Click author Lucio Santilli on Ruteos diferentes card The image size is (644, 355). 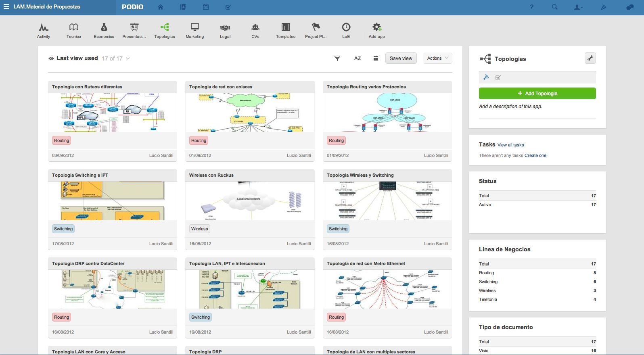(x=161, y=155)
